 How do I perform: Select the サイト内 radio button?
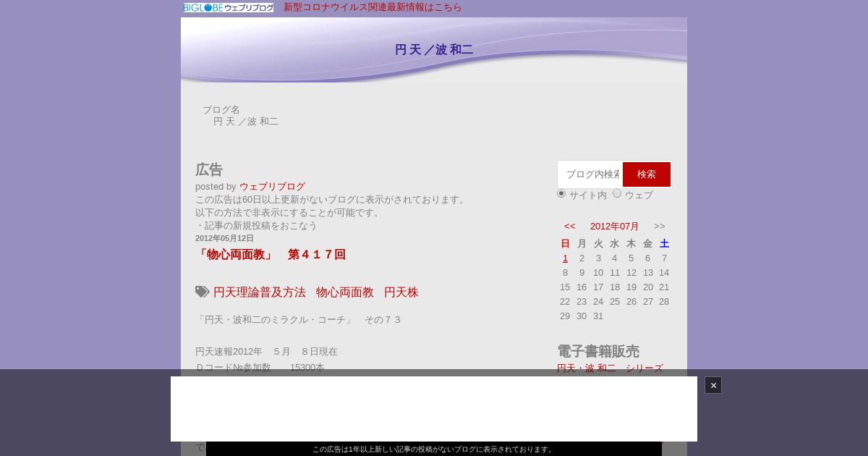coord(561,193)
